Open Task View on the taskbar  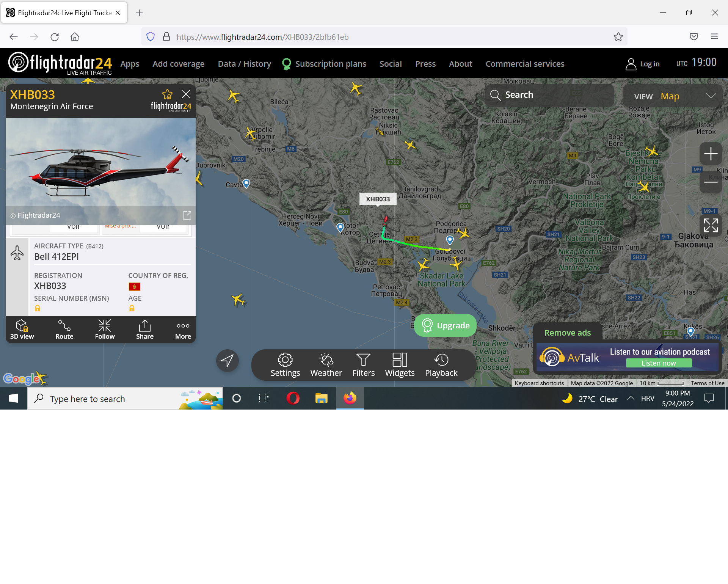(x=264, y=398)
